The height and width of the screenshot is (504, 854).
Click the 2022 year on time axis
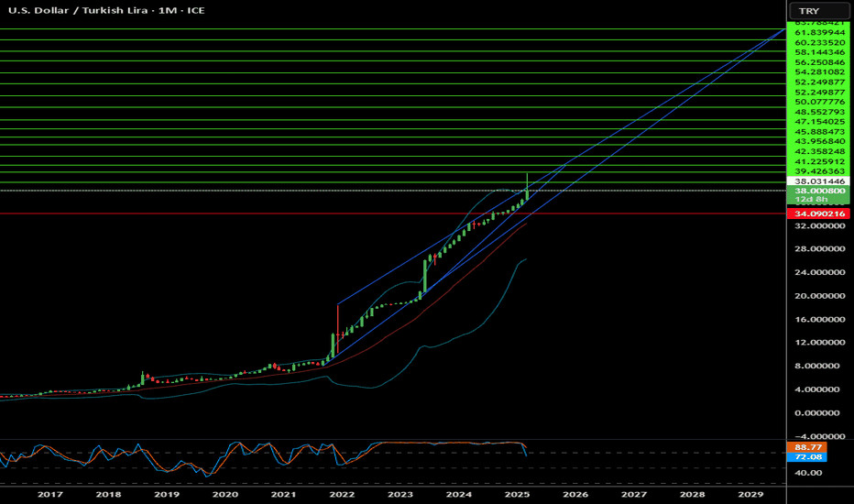click(x=342, y=494)
